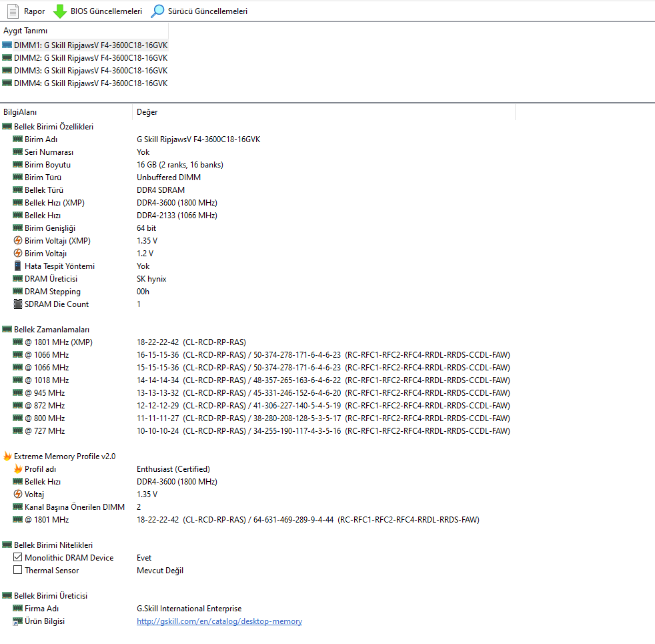Click the Bellek Birimi Nitelikleri group icon
The height and width of the screenshot is (644, 655).
[x=7, y=545]
